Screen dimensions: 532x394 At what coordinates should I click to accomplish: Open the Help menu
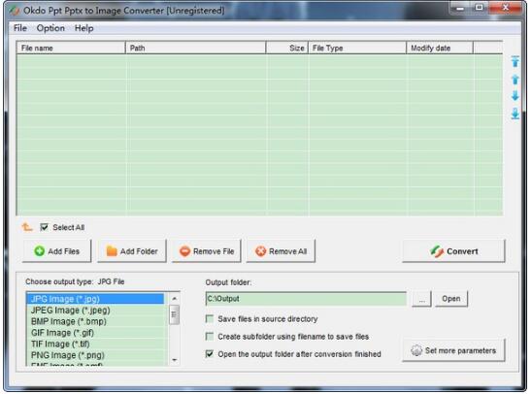click(83, 28)
